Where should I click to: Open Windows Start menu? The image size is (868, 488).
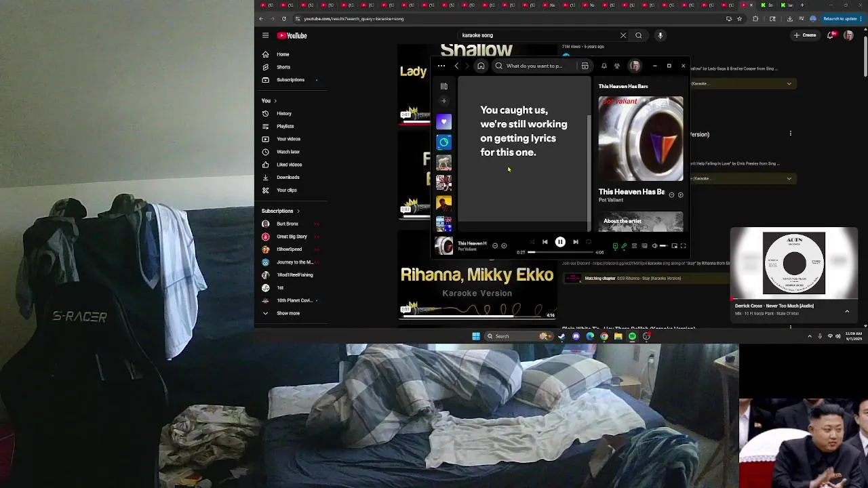[476, 336]
